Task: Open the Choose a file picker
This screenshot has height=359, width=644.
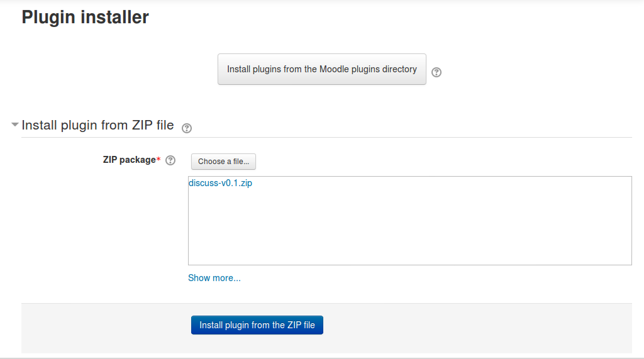Action: (223, 162)
